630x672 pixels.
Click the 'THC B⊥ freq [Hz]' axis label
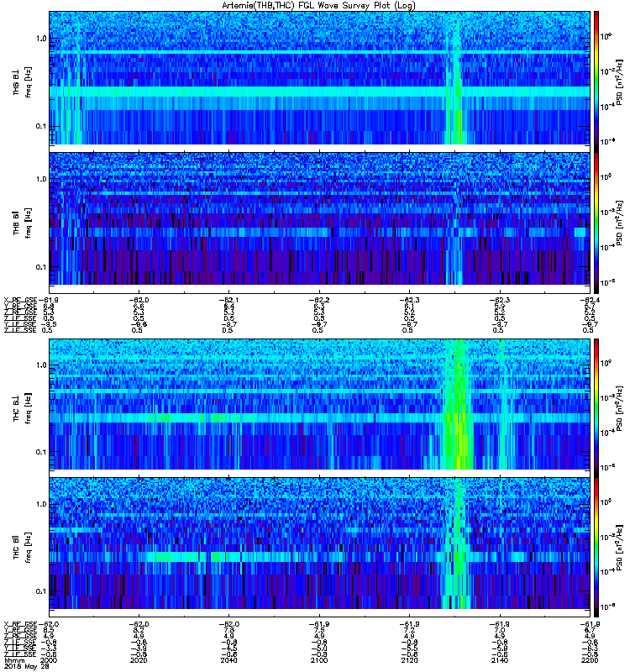(22, 408)
